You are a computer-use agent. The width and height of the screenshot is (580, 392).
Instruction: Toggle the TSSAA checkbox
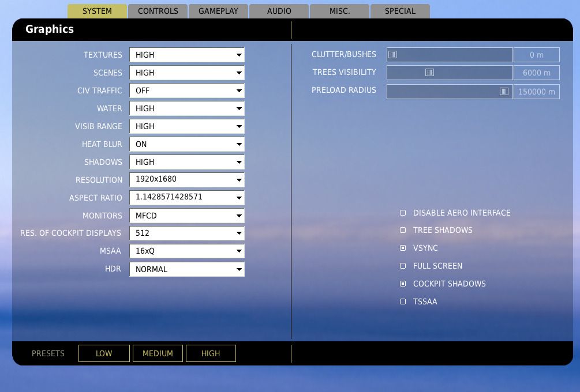pos(403,301)
